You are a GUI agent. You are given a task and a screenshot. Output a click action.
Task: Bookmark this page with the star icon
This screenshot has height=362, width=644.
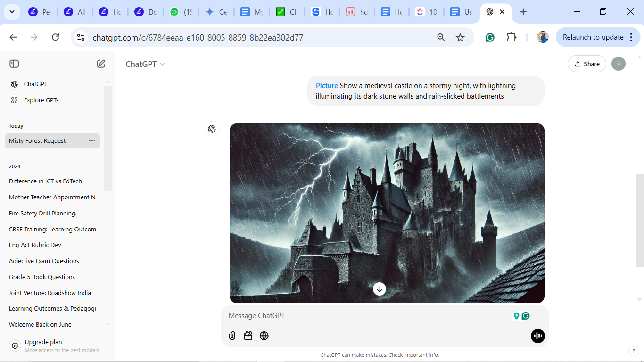pos(460,37)
